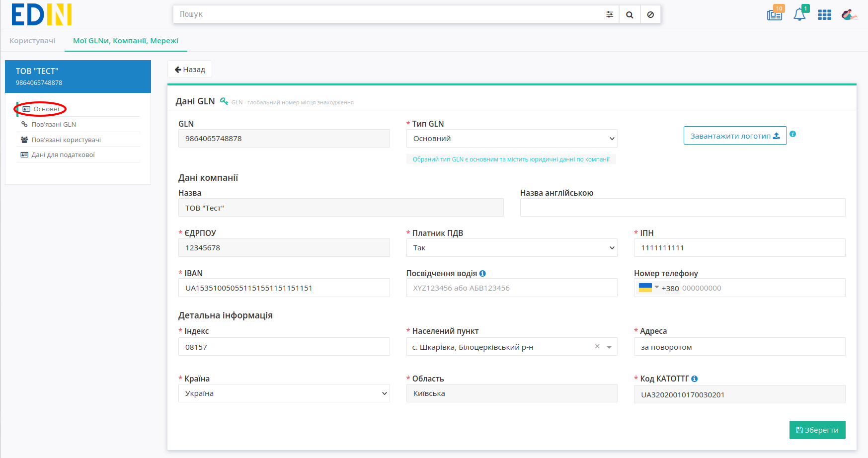The height and width of the screenshot is (458, 868).
Task: Open the Країна dropdown
Action: coord(284,393)
